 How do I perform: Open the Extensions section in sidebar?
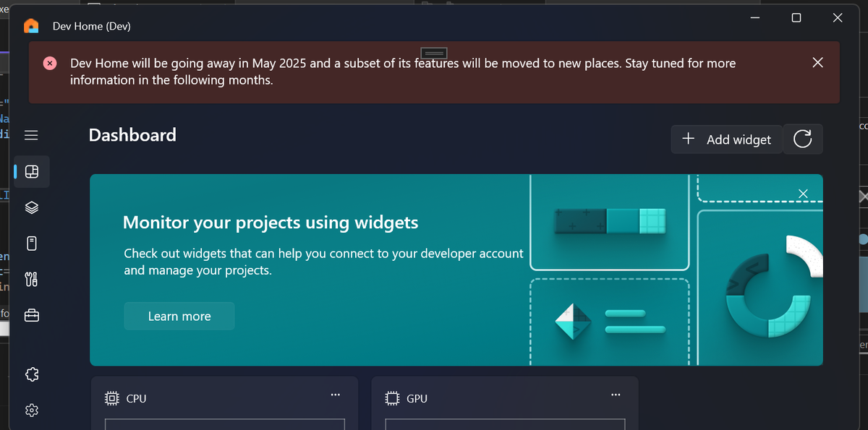pyautogui.click(x=31, y=374)
